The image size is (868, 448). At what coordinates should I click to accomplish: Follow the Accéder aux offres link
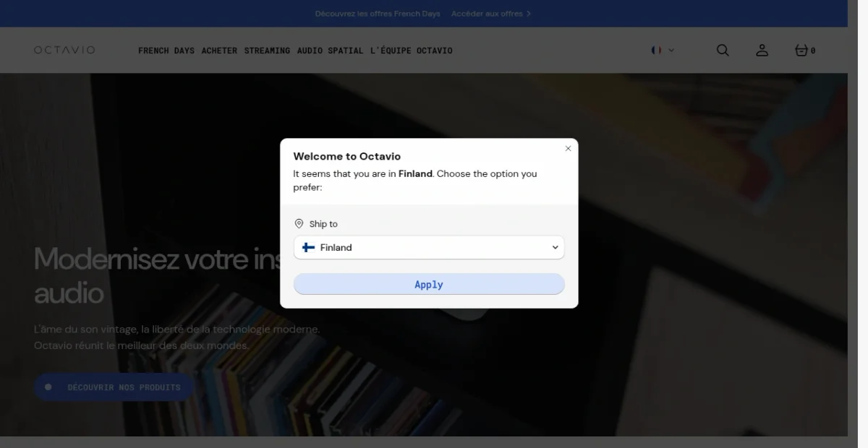tap(490, 14)
